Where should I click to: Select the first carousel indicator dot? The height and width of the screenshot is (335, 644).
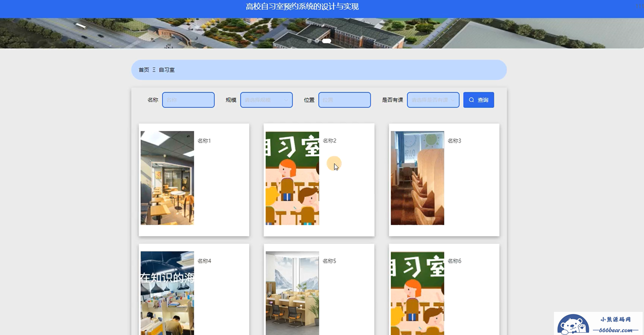pos(309,41)
